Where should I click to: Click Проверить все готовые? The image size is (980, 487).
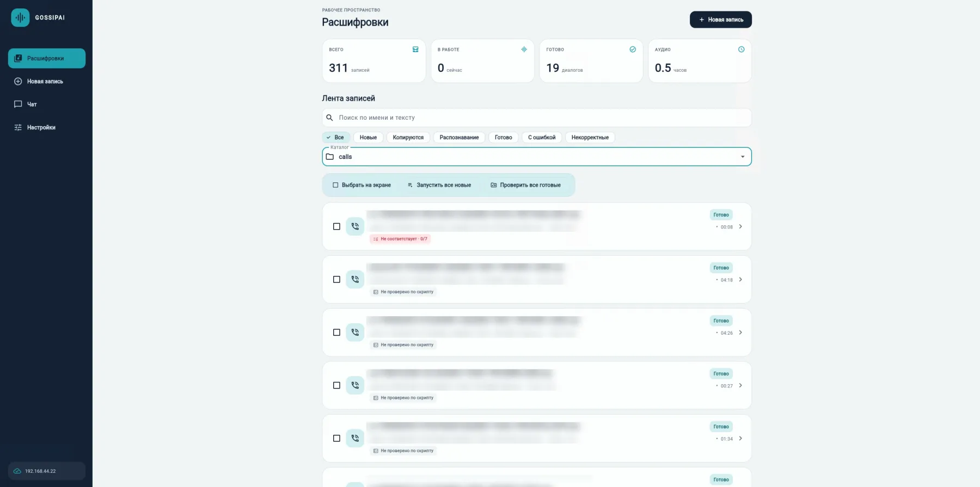526,185
